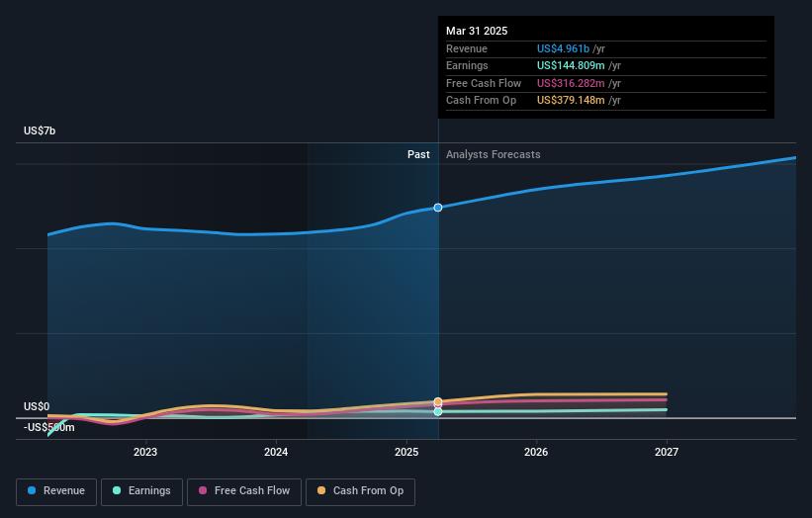Click the Earnings row label in tooltip
This screenshot has width=812, height=518.
pyautogui.click(x=467, y=65)
